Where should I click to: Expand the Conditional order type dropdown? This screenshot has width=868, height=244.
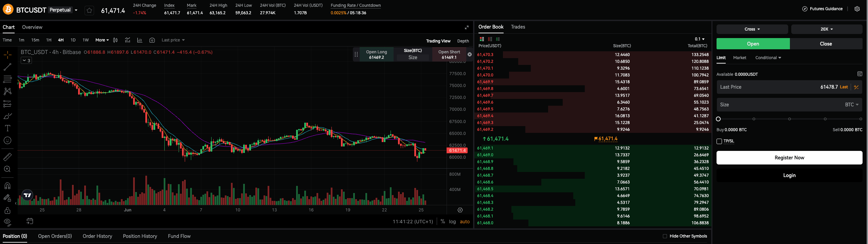coord(768,58)
